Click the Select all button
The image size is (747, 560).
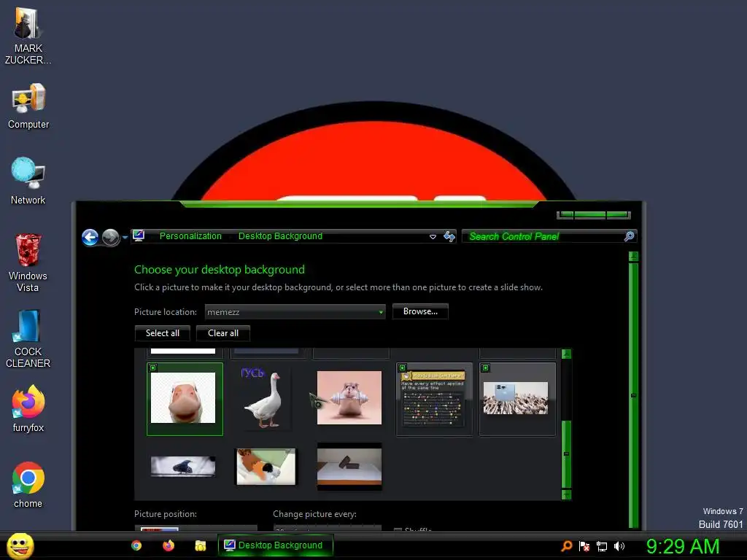point(163,333)
